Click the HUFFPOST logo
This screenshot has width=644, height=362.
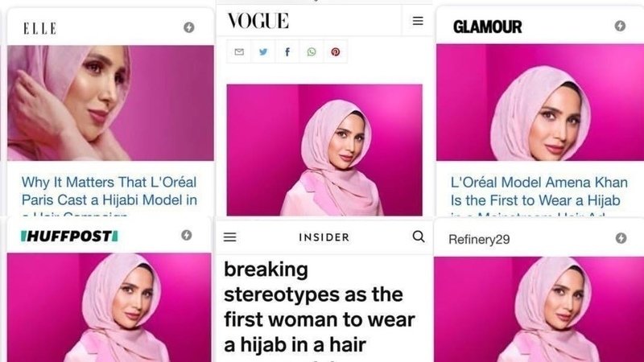[69, 236]
